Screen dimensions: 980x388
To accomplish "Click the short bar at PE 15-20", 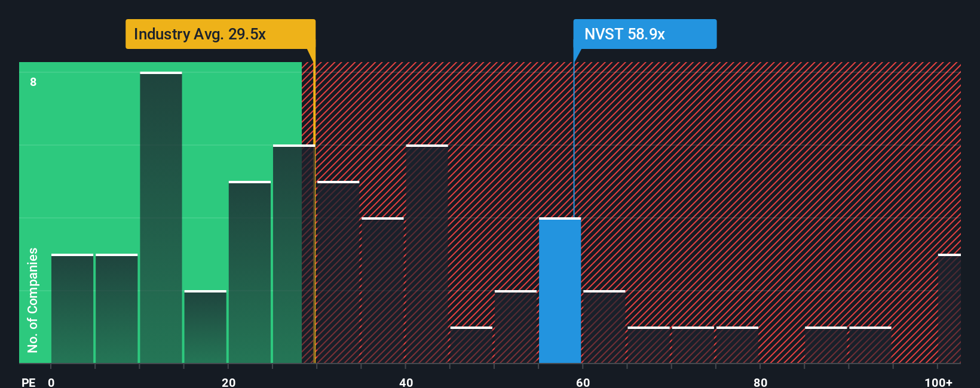I will point(206,327).
